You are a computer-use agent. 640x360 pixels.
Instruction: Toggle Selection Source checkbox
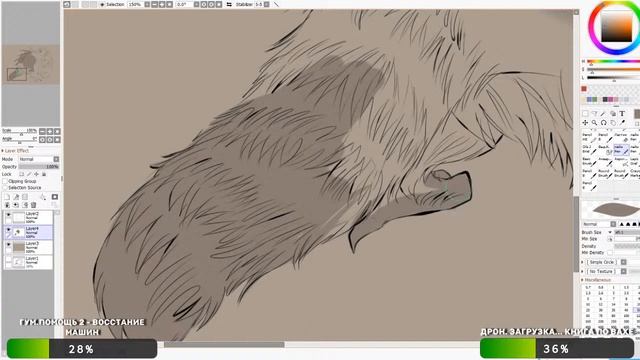[x=5, y=188]
